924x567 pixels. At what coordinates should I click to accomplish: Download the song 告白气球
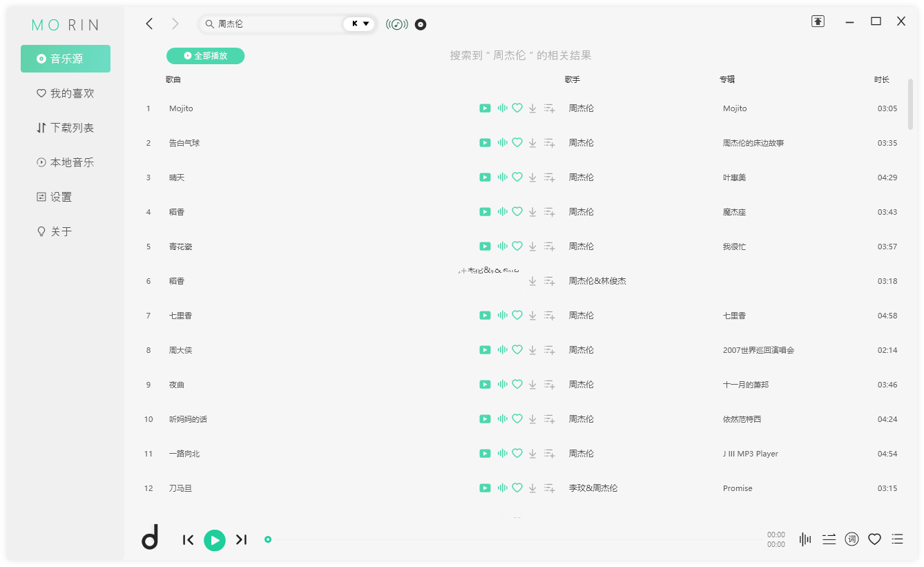tap(532, 143)
